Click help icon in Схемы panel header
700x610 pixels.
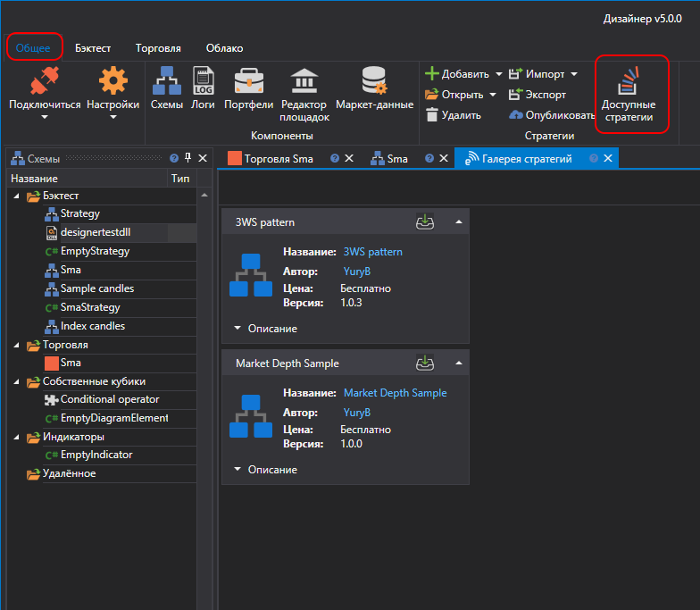pyautogui.click(x=174, y=158)
